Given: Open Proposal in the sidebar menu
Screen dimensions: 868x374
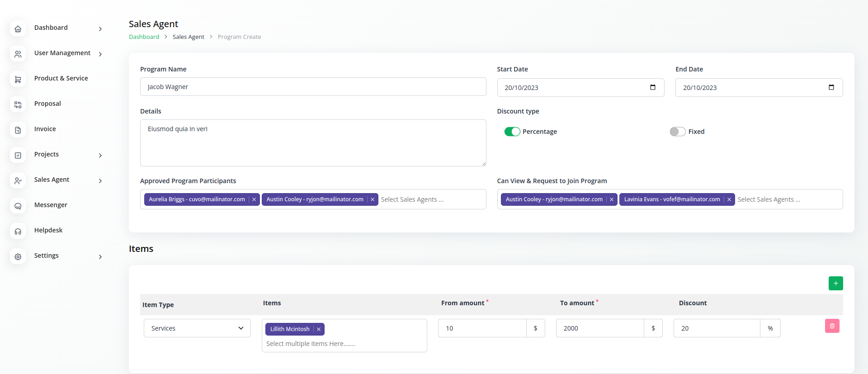Looking at the screenshot, I should coord(47,104).
